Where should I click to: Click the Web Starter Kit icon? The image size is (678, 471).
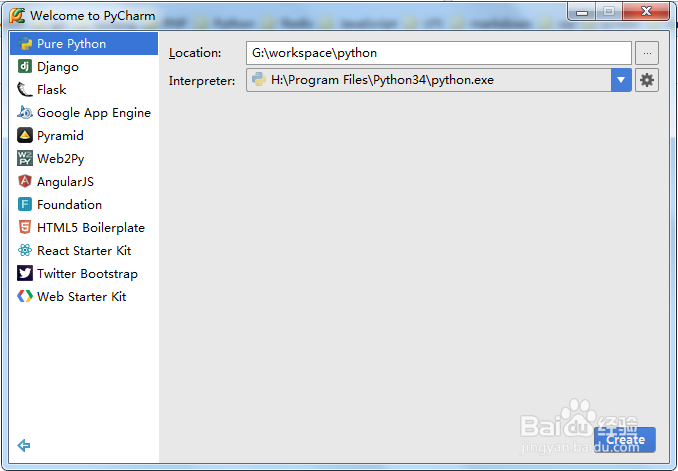point(25,296)
